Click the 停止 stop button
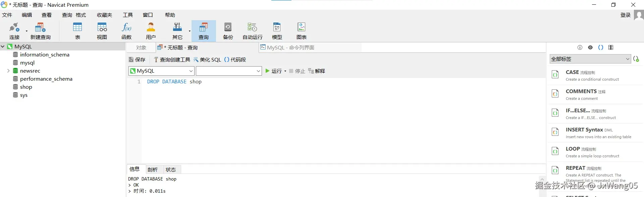Image resolution: width=644 pixels, height=197 pixels. 297,71
